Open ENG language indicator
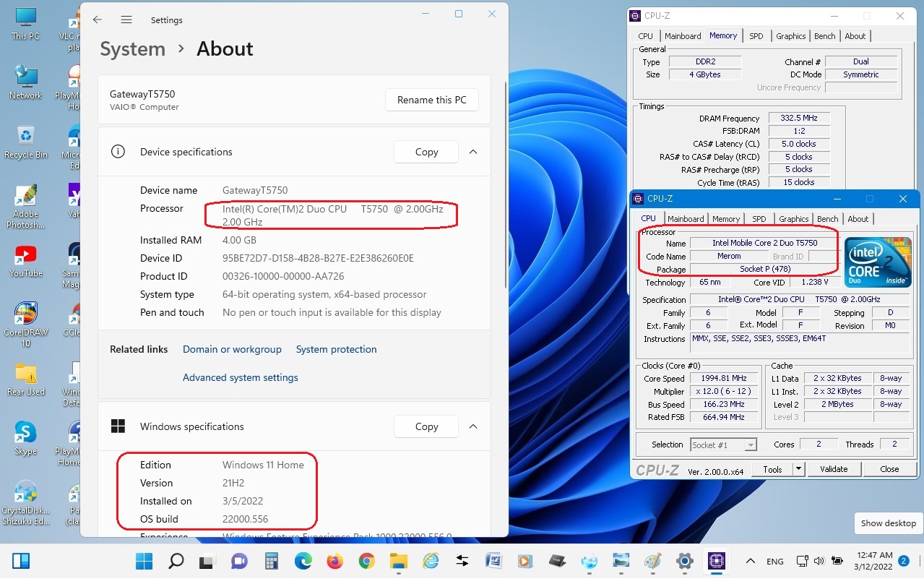This screenshot has width=924, height=584. pos(774,562)
